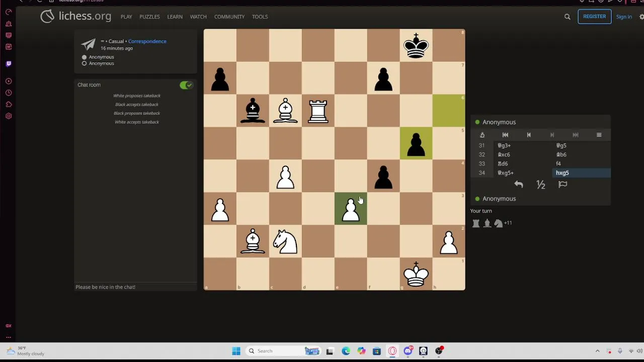Click the lower Anonymous player name beside the moves
644x362 pixels.
pos(499,199)
